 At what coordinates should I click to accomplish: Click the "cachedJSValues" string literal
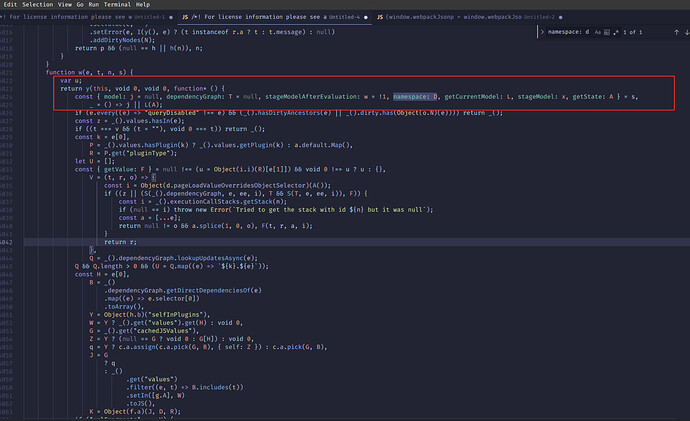[x=165, y=331]
